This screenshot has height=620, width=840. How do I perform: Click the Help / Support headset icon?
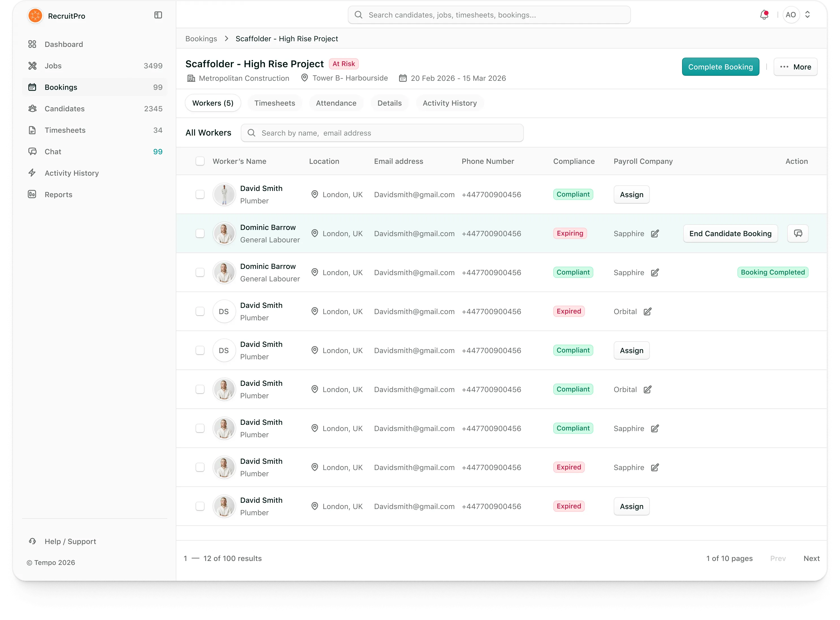click(32, 541)
